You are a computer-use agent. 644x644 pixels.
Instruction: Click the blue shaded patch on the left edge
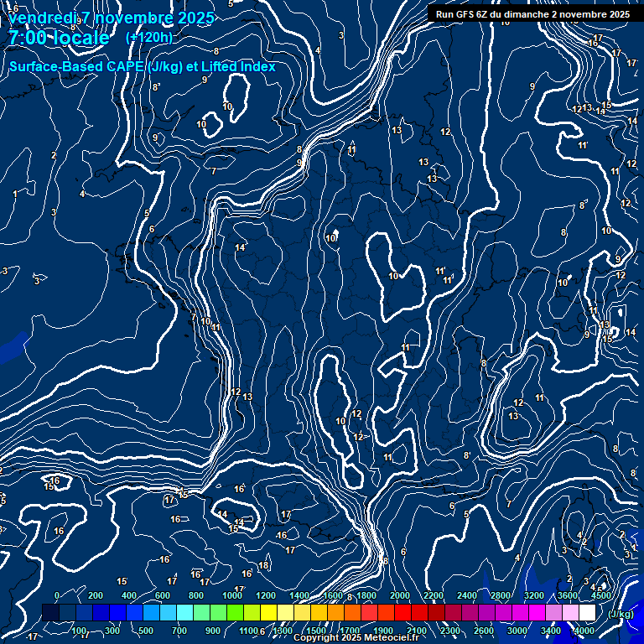pyautogui.click(x=8, y=345)
